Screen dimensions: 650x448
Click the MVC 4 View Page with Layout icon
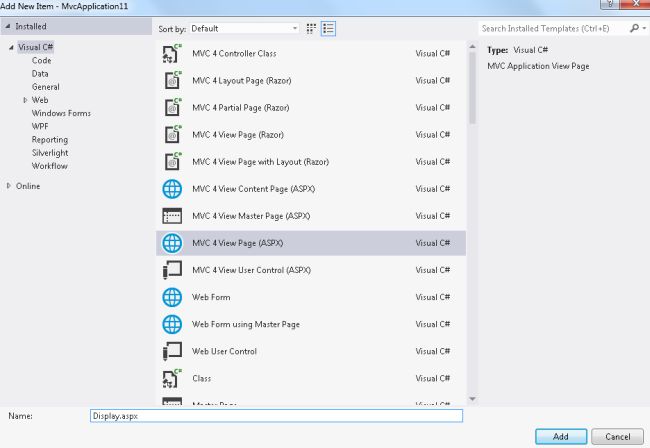(x=172, y=162)
